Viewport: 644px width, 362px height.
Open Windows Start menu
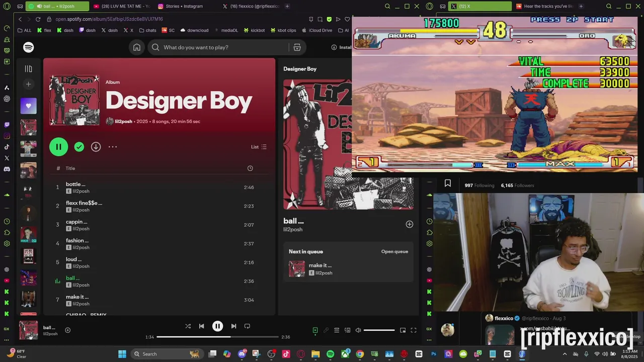tap(122, 354)
